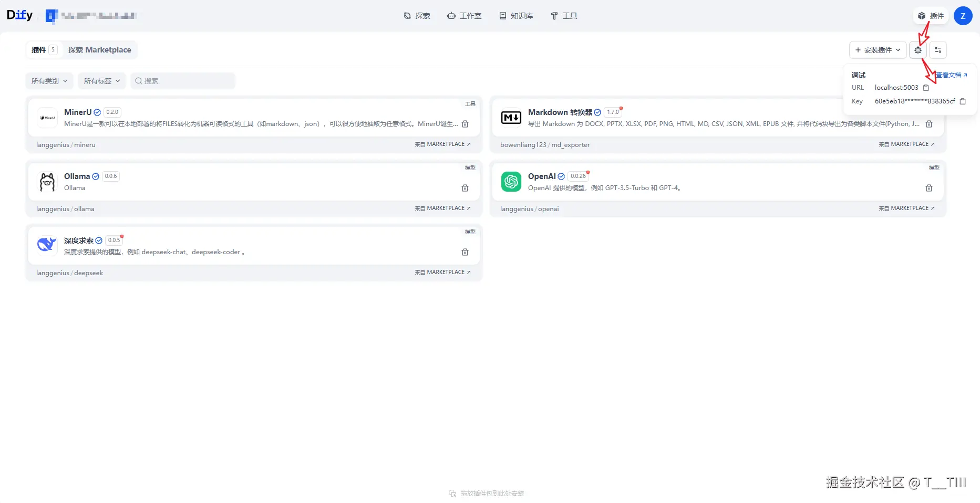Copy the debug URL localhost:5003
Screen dimensions: 980x503
click(926, 88)
